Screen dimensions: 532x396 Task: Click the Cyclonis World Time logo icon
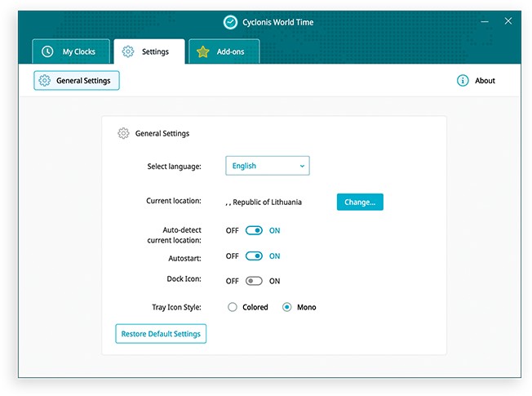click(x=230, y=22)
